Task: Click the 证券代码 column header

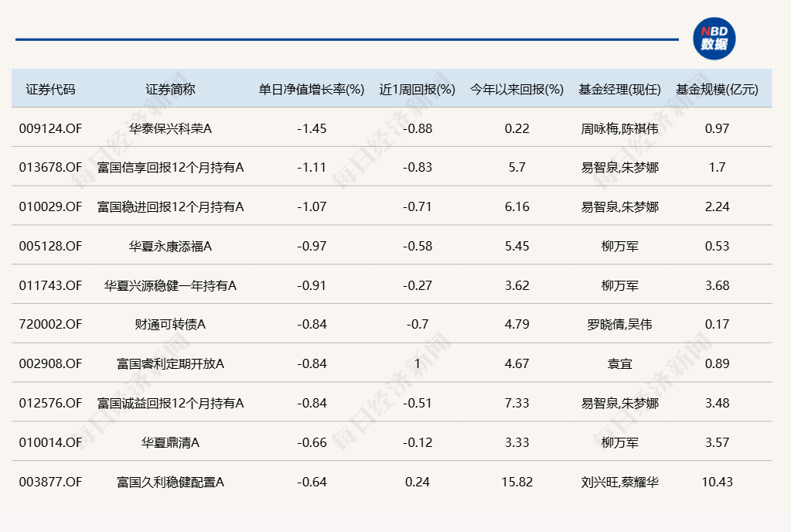Action: click(x=50, y=89)
